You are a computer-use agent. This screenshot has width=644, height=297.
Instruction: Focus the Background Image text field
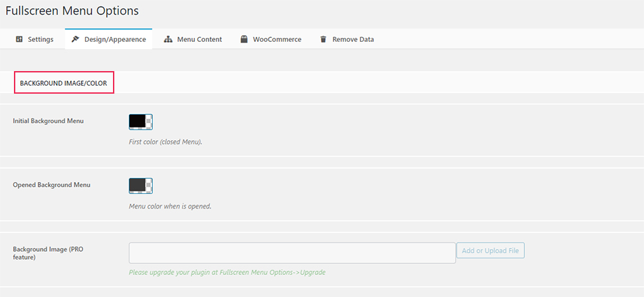(292, 252)
